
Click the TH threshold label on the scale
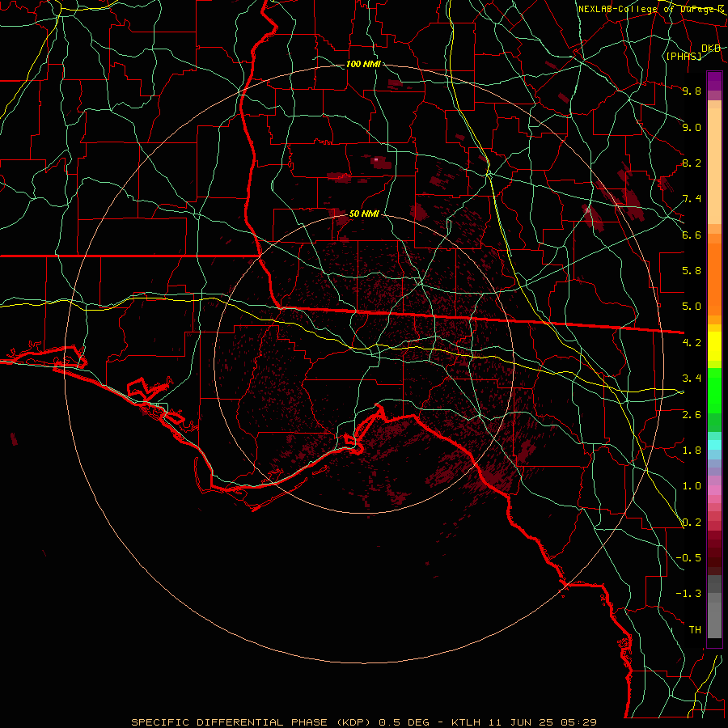tap(695, 630)
